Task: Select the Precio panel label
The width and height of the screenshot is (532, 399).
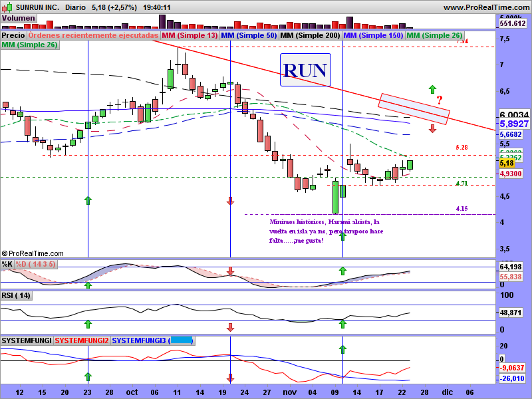Action: point(13,35)
